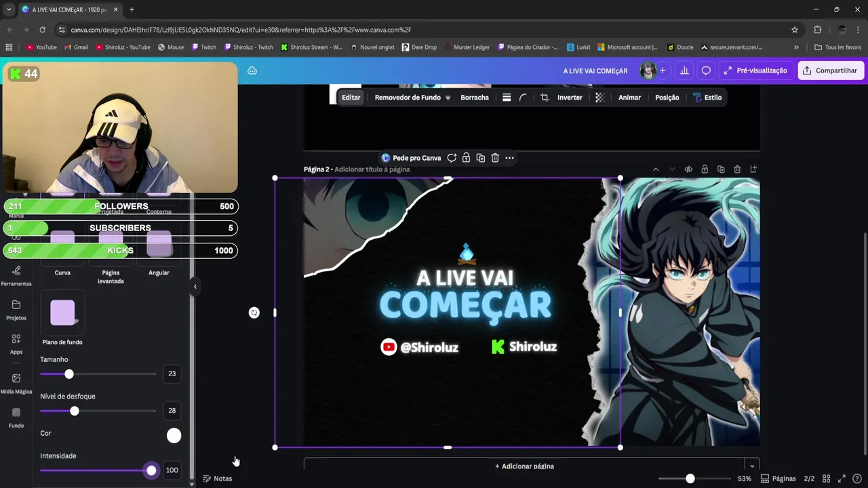Click the cloud save status icon
Image resolution: width=868 pixels, height=488 pixels.
tap(252, 70)
